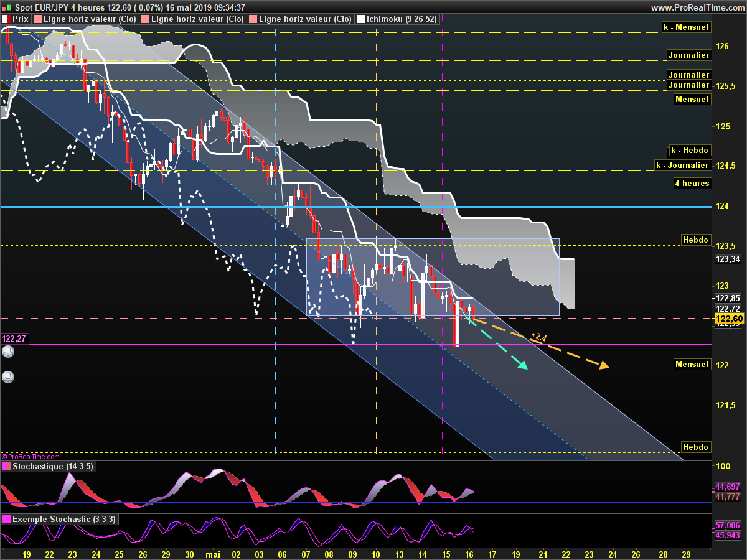Click the Exemple Stochastic magenta square icon

(6, 519)
